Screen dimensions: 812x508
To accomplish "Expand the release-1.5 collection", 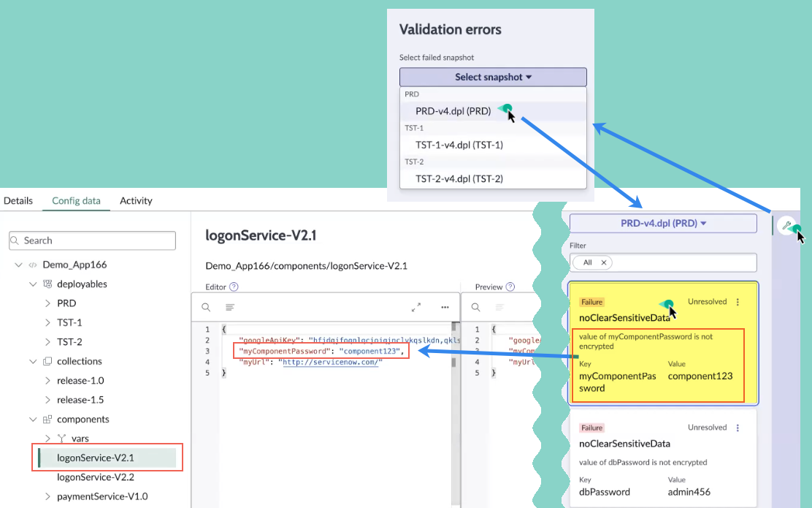I will tap(47, 400).
